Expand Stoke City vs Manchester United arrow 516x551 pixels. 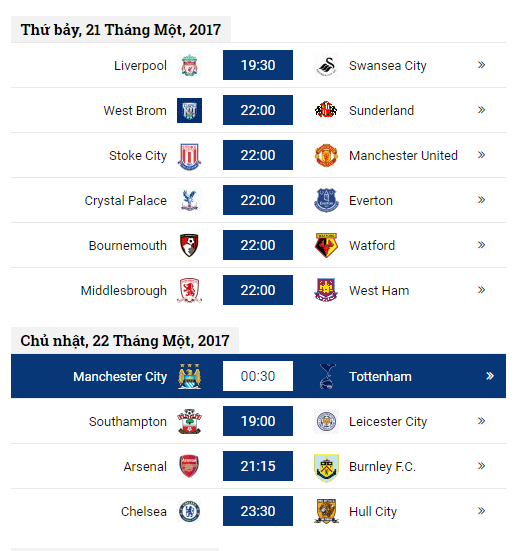[x=482, y=155]
